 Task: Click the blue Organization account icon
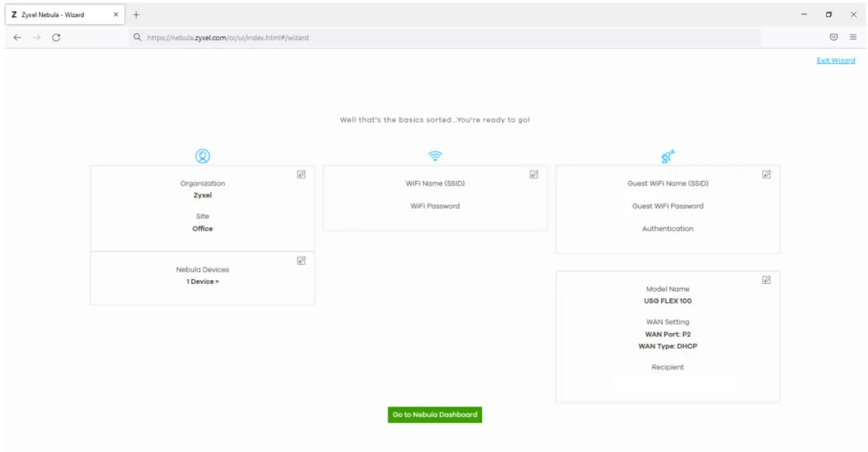[202, 154]
